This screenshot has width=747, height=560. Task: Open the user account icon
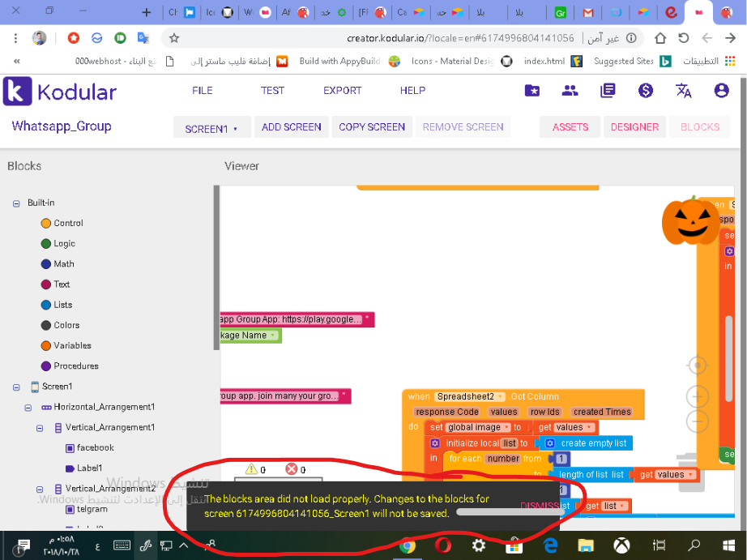(721, 91)
